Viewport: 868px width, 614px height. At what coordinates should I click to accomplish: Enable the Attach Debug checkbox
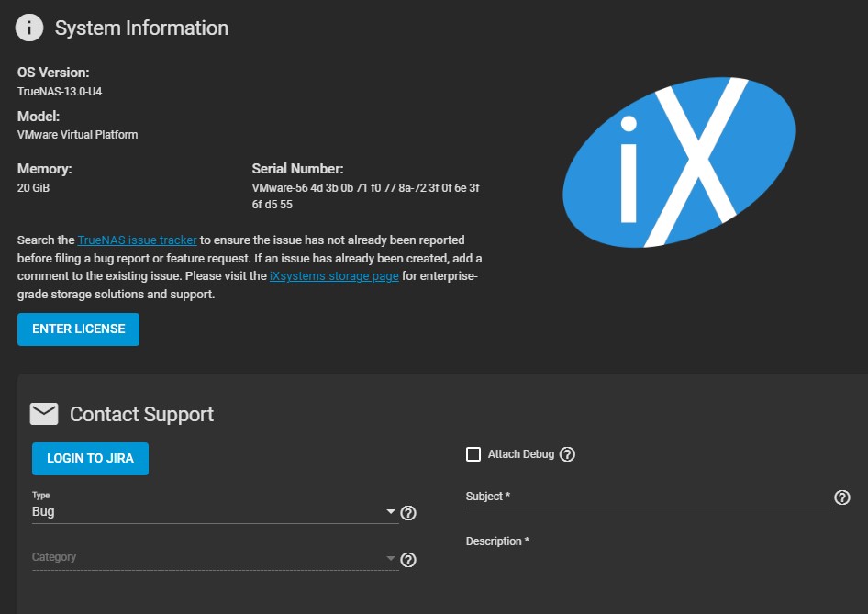473,454
